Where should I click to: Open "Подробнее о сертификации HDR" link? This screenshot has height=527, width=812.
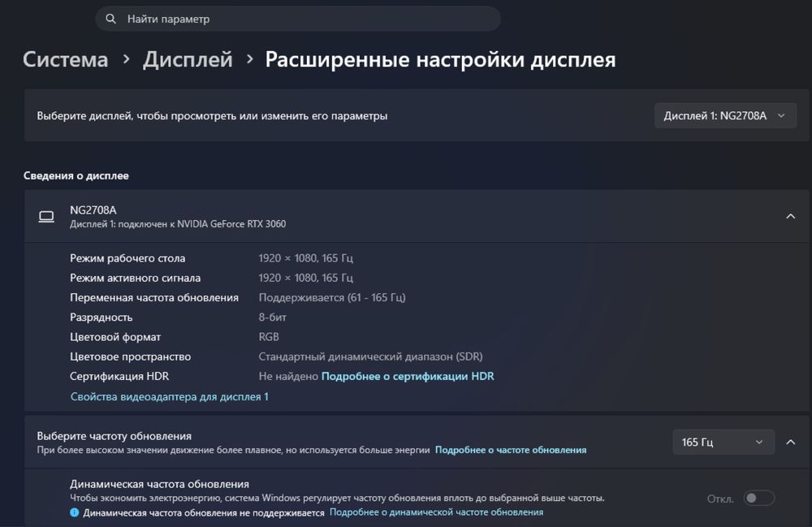point(408,376)
